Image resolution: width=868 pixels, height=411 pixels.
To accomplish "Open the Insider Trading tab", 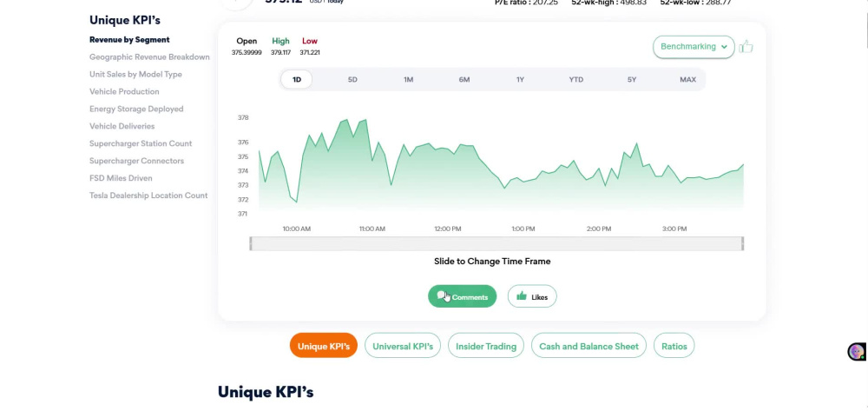I will click(486, 346).
